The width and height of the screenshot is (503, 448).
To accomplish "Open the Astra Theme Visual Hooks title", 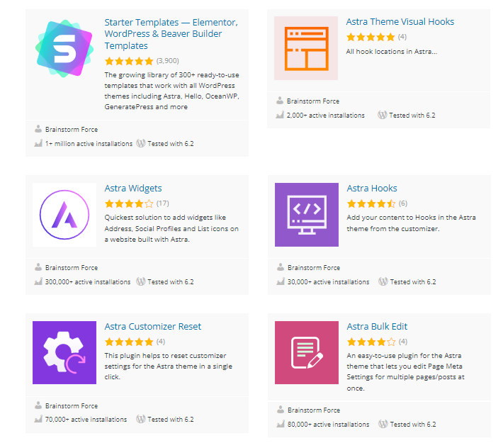I will 400,21.
